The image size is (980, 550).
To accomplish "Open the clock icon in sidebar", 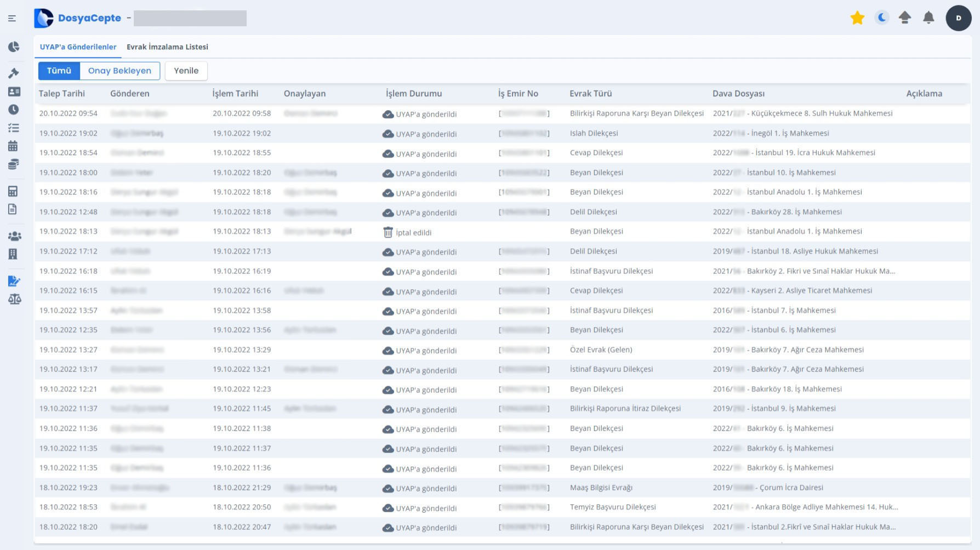I will [x=14, y=110].
